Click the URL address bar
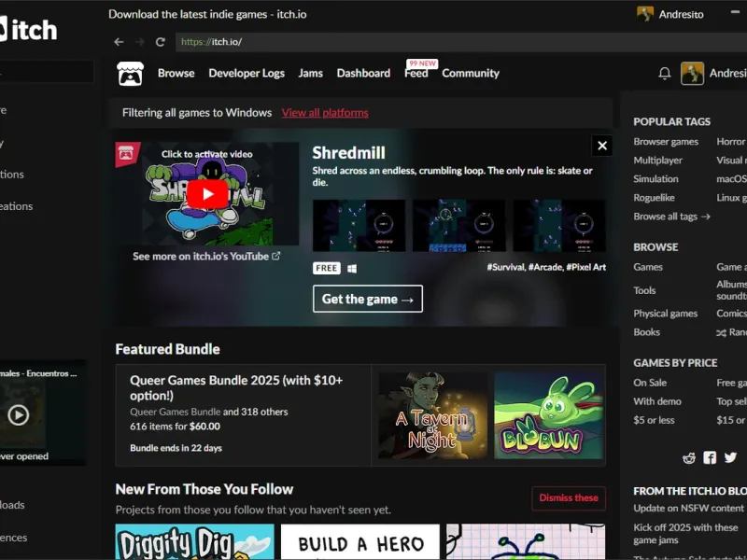Image resolution: width=747 pixels, height=560 pixels. click(461, 42)
